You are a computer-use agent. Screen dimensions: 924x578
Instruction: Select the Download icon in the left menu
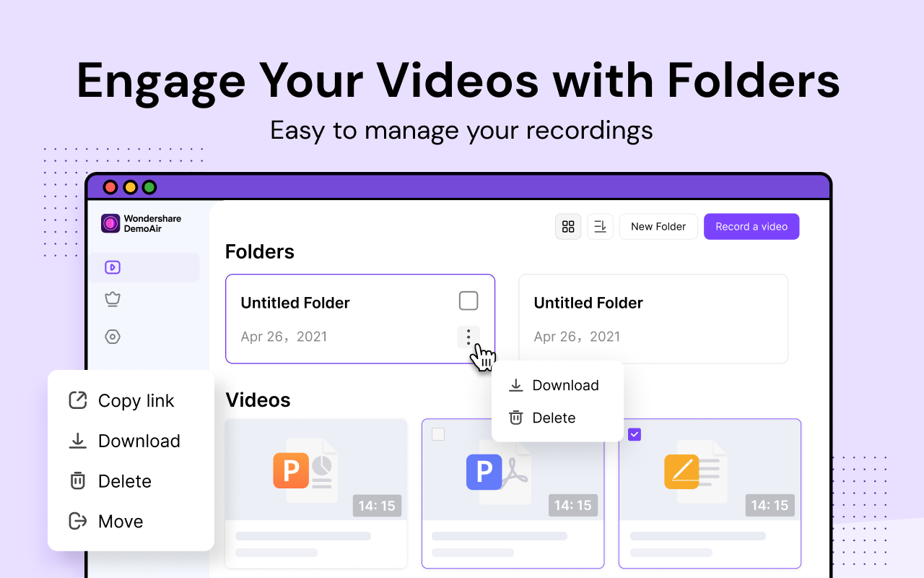point(77,441)
